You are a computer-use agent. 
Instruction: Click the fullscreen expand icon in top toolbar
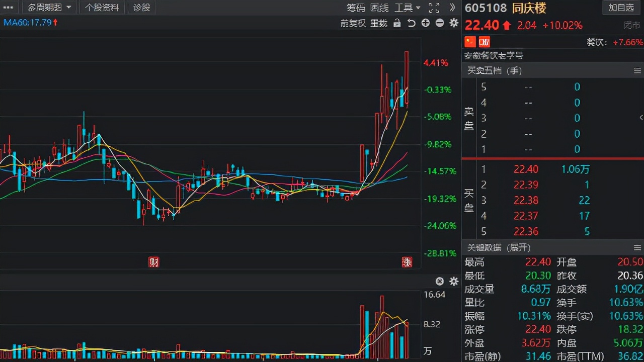(434, 8)
